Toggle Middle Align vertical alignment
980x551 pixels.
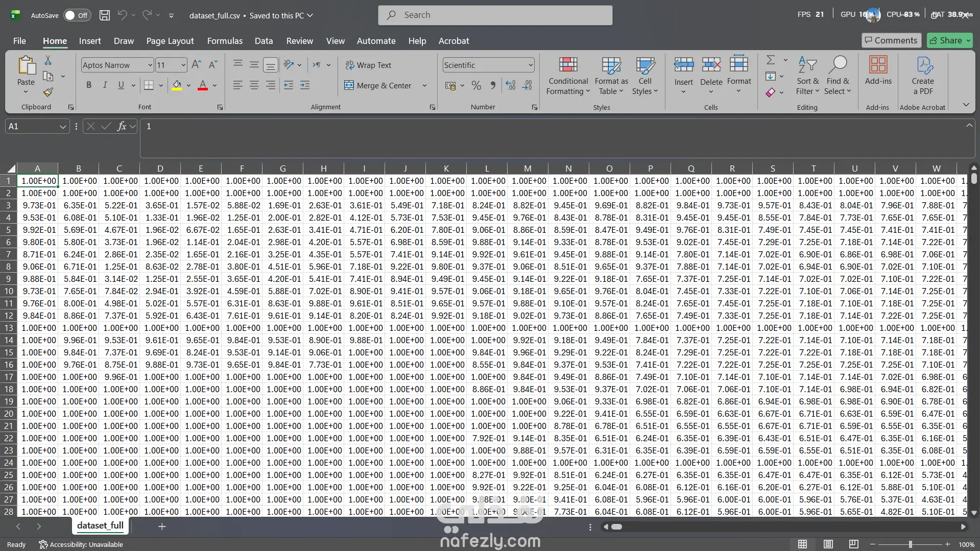[254, 65]
